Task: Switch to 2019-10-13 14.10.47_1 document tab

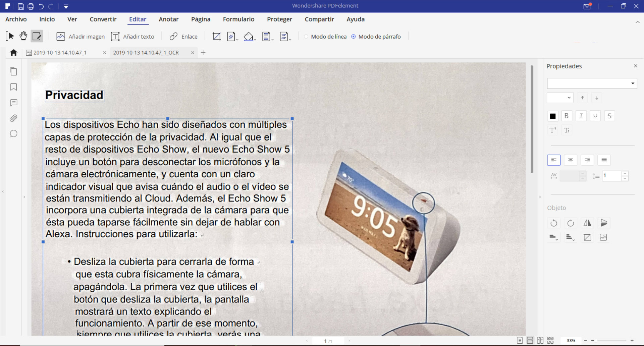Action: pos(60,53)
